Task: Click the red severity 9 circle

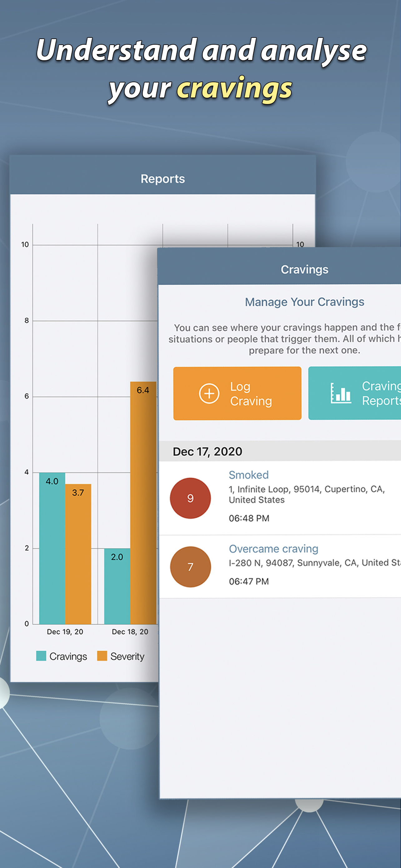Action: [190, 498]
